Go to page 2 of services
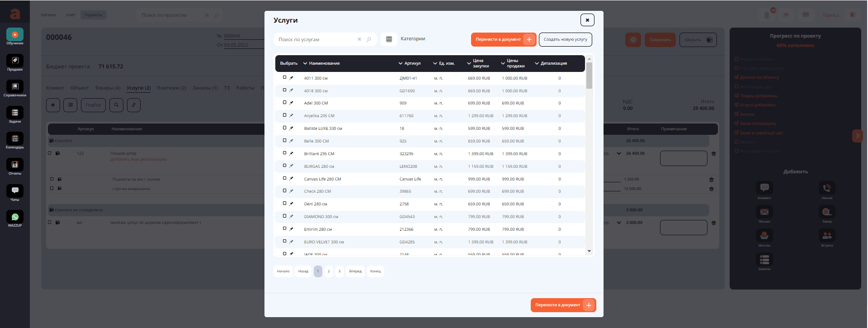 click(x=329, y=271)
